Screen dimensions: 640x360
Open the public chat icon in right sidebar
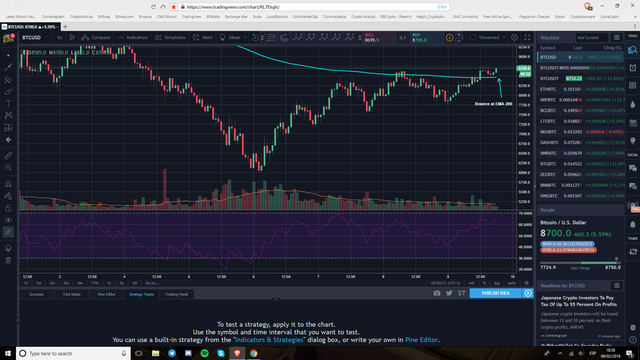[x=633, y=168]
